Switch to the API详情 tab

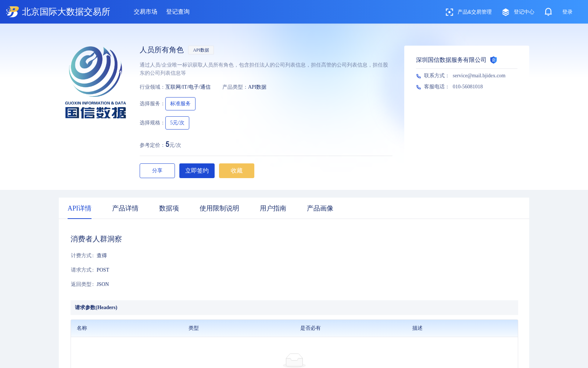(79, 208)
